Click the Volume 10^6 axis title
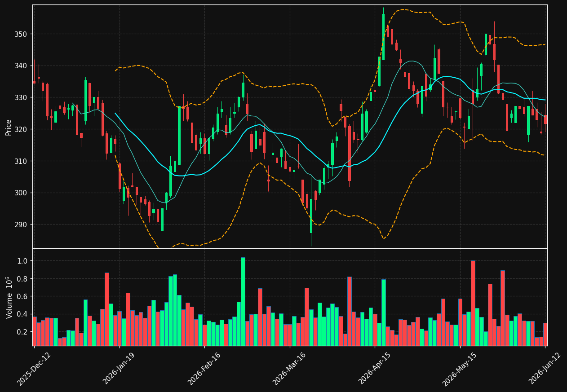The width and height of the screenshot is (567, 392). click(x=9, y=297)
